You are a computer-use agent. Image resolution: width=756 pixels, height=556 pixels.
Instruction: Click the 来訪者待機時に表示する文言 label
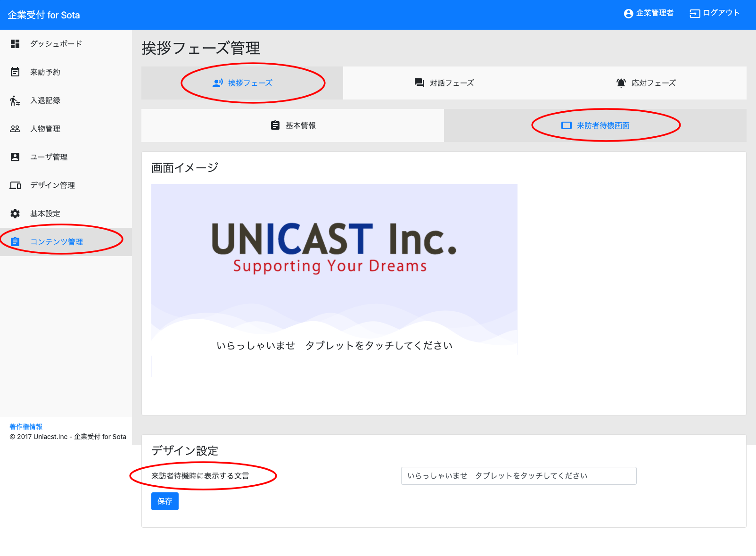pyautogui.click(x=200, y=476)
